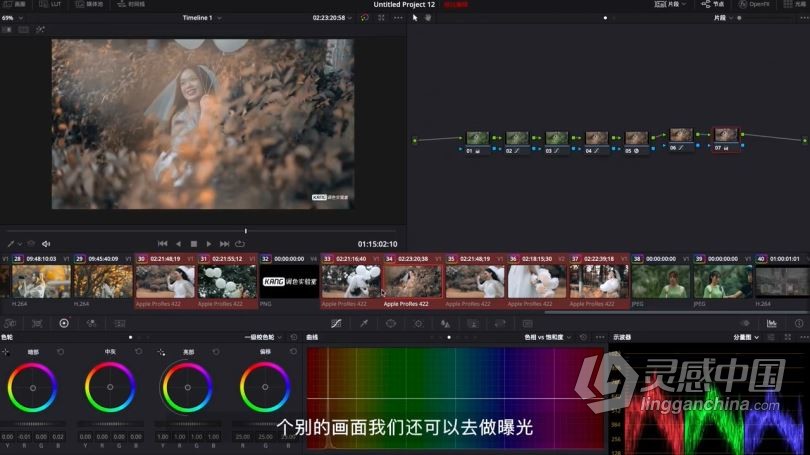Click the viewer scrubber playhead
810x455 pixels.
[246, 231]
